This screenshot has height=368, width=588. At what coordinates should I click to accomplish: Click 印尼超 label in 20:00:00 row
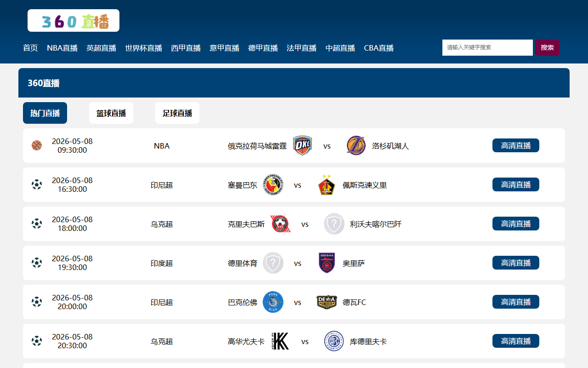click(x=162, y=302)
